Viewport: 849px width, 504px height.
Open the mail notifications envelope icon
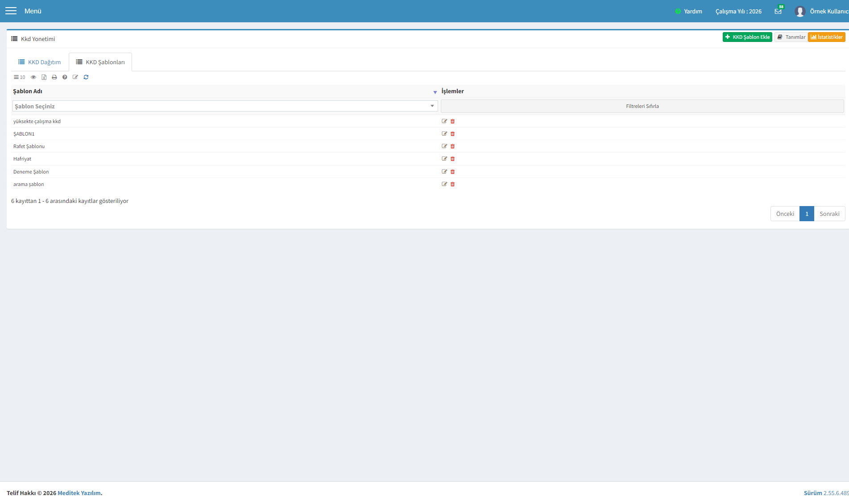coord(778,11)
